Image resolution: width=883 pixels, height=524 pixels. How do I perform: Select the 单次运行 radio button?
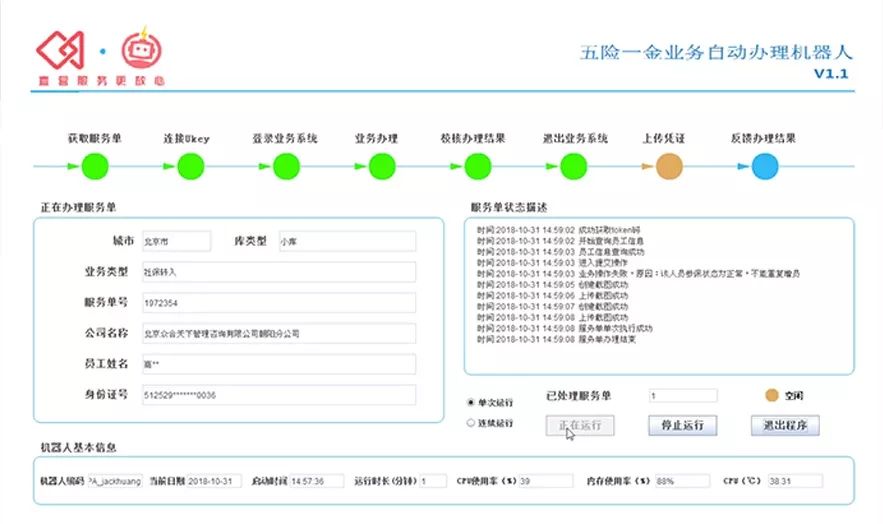click(470, 402)
